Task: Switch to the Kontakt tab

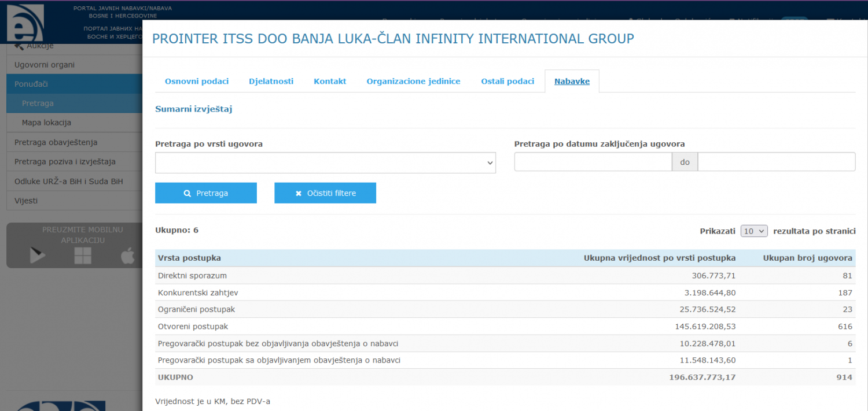Action: 330,81
